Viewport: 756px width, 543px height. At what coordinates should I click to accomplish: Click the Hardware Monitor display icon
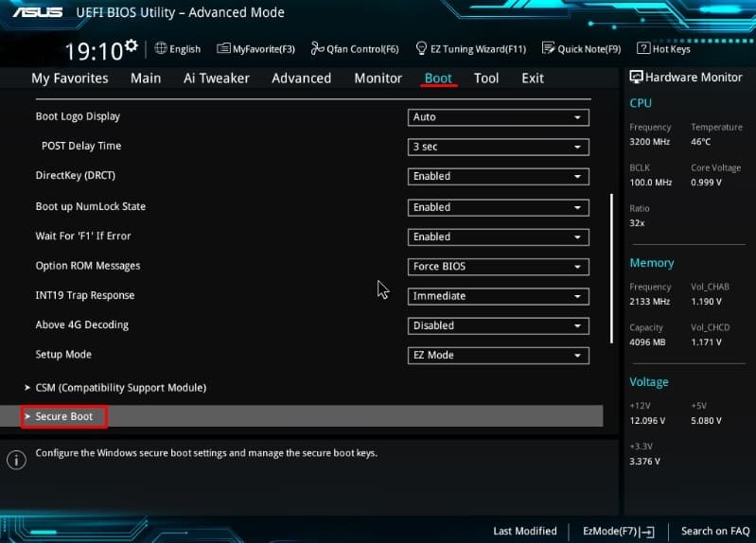click(636, 78)
